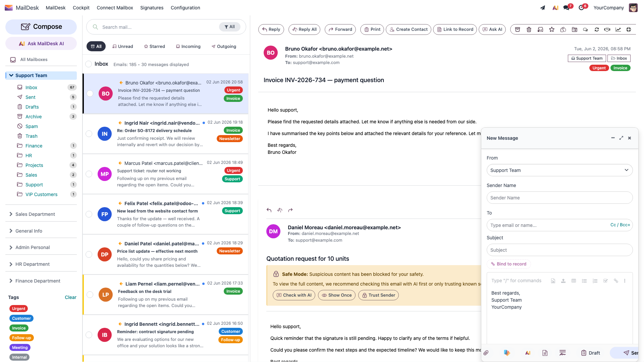Click into the Subject field of New Message

(x=559, y=250)
